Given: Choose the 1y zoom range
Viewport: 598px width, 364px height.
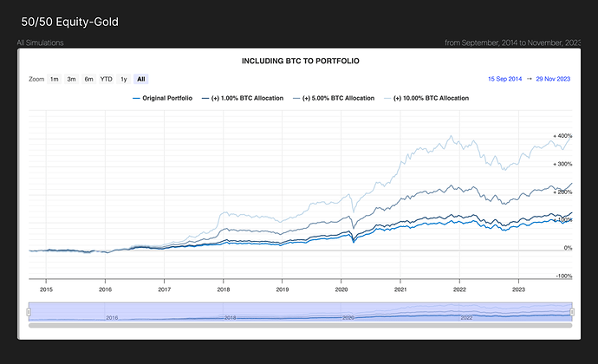Looking at the screenshot, I should 124,79.
